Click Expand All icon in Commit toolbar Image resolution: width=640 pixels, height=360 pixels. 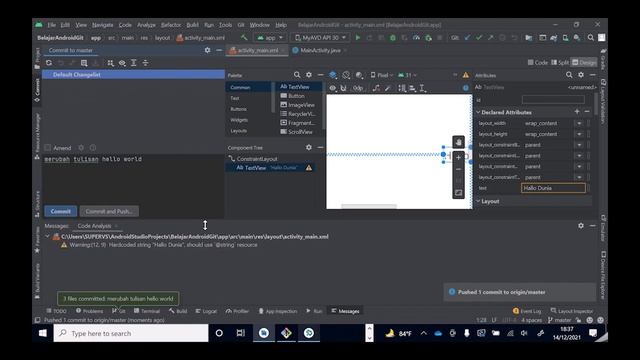pyautogui.click(x=133, y=63)
